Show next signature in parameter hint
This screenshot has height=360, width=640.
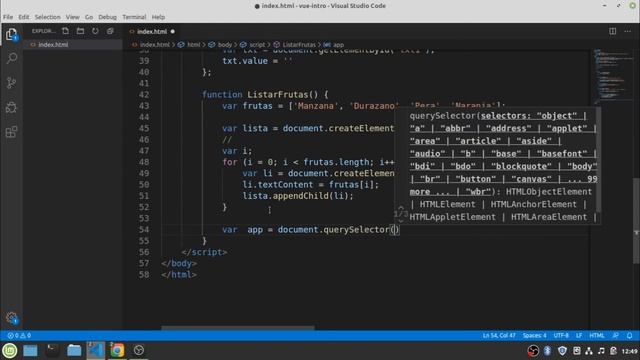pyautogui.click(x=401, y=220)
